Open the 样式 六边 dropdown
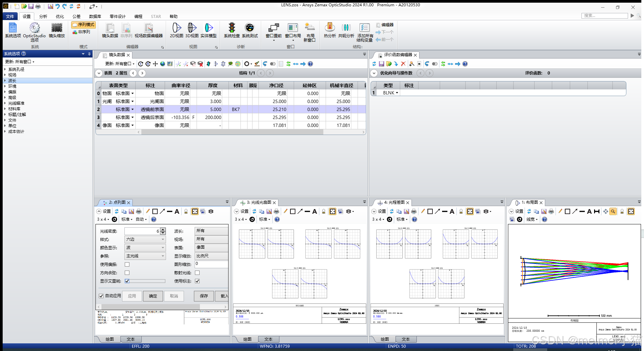Screen dimensions: 644x351 (145, 239)
